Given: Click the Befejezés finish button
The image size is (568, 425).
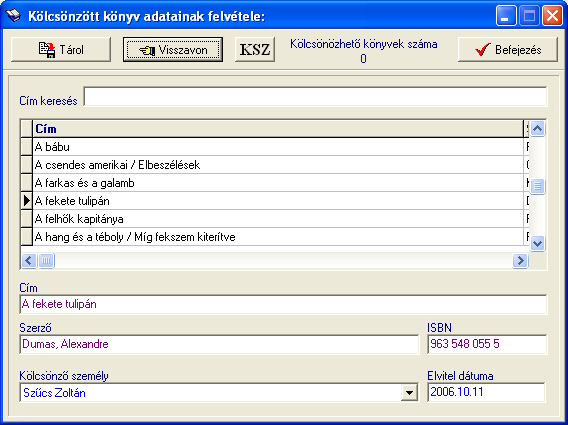Looking at the screenshot, I should (x=508, y=50).
